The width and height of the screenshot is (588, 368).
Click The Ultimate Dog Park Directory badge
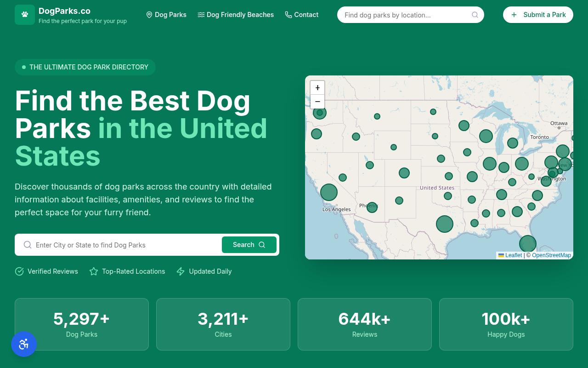85,67
